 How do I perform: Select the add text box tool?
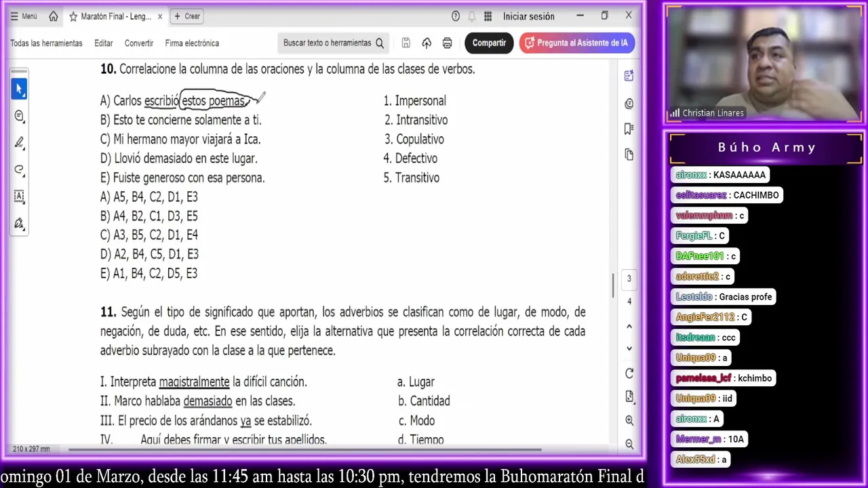point(19,197)
